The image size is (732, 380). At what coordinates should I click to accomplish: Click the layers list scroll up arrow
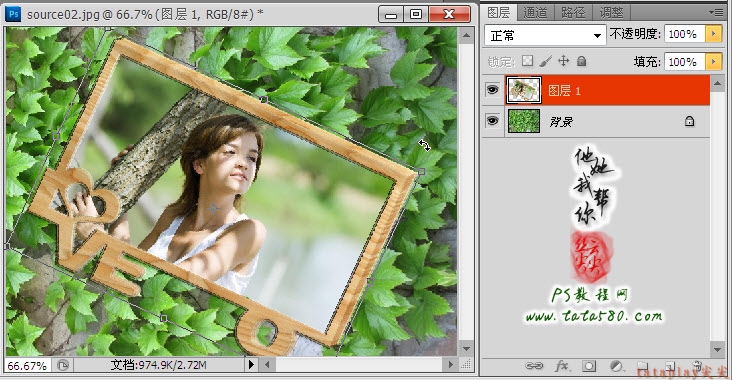(717, 84)
